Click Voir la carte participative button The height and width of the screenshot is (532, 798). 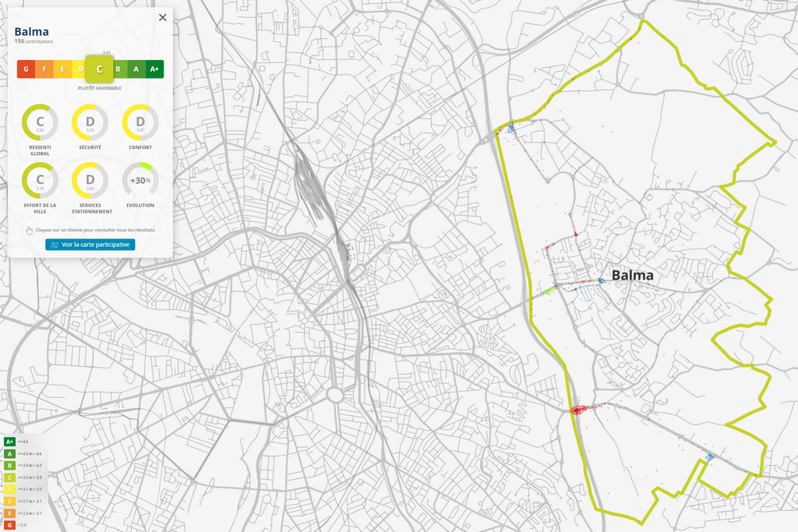click(90, 245)
